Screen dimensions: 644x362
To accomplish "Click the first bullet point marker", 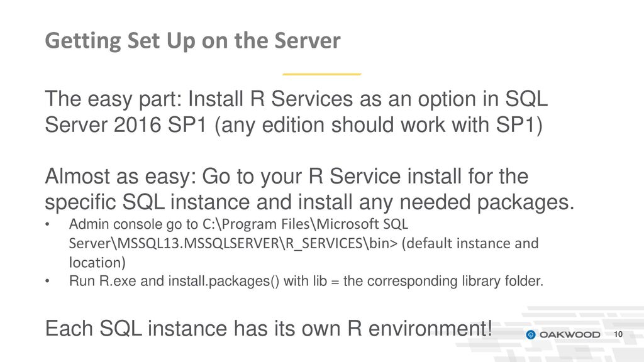I will (47, 224).
